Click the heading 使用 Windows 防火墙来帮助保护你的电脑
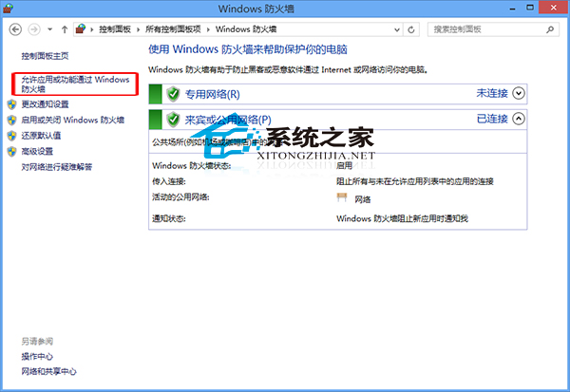This screenshot has height=392, width=570. point(248,49)
